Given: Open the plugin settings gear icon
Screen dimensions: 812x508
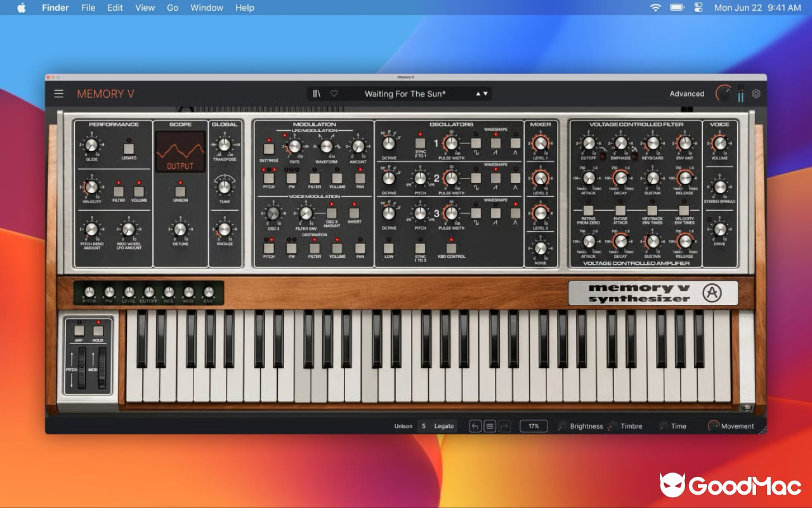Looking at the screenshot, I should (x=756, y=94).
